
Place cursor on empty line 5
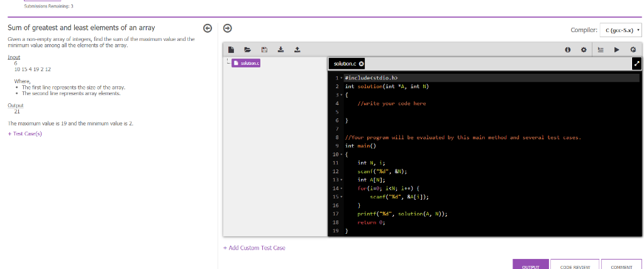pyautogui.click(x=492, y=112)
